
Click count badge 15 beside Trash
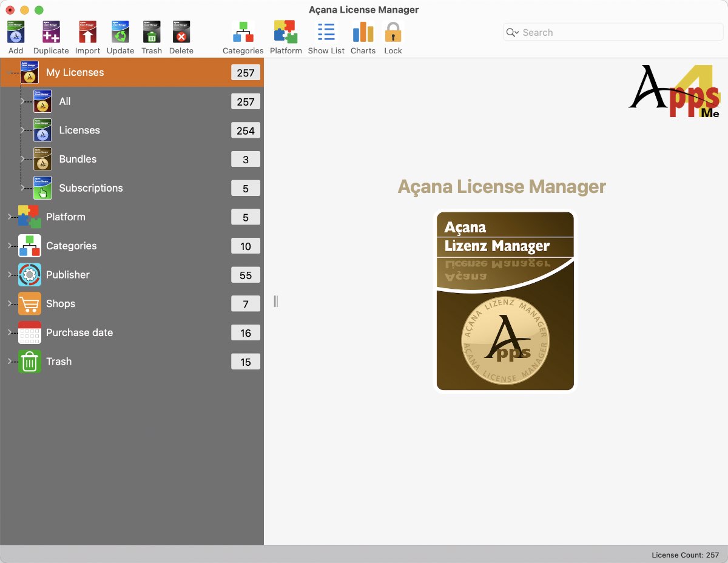(x=246, y=362)
